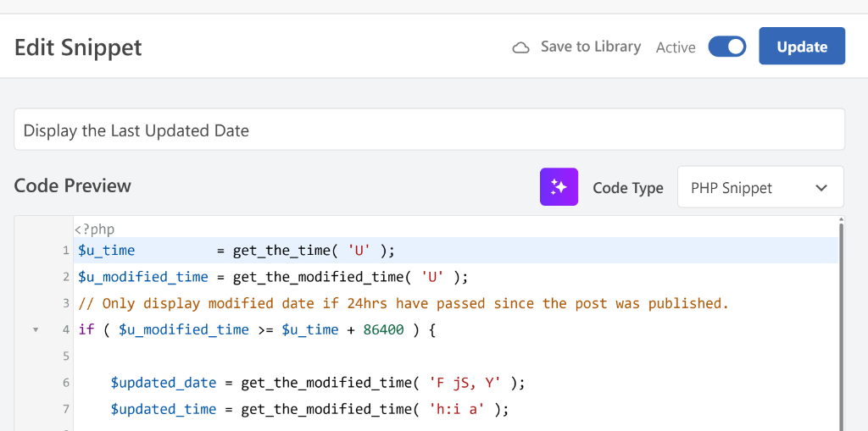Image resolution: width=868 pixels, height=431 pixels.
Task: Click the $updated_date variable in line 6
Action: pos(163,383)
